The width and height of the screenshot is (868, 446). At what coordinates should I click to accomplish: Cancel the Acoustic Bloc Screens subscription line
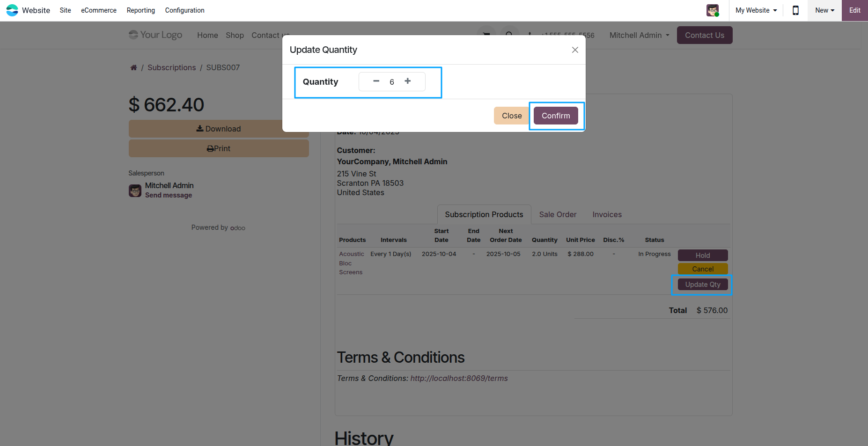pos(703,269)
